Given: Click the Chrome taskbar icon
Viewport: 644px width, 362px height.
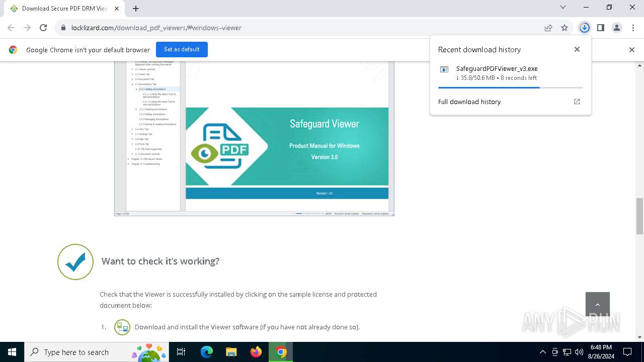Looking at the screenshot, I should pos(281,352).
